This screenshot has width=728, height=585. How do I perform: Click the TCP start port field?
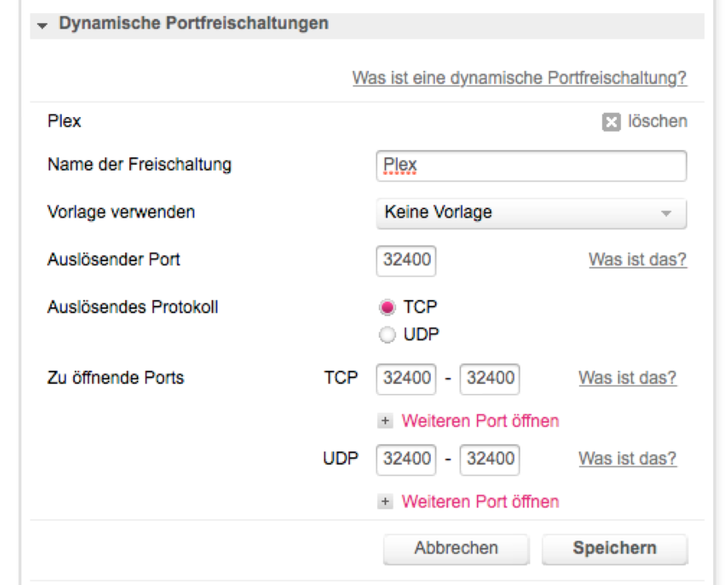pos(406,379)
